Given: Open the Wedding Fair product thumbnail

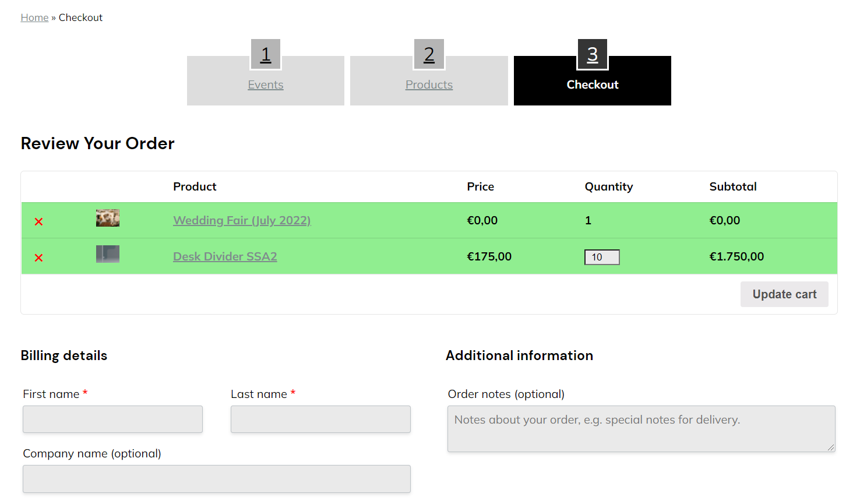Looking at the screenshot, I should click(x=108, y=218).
